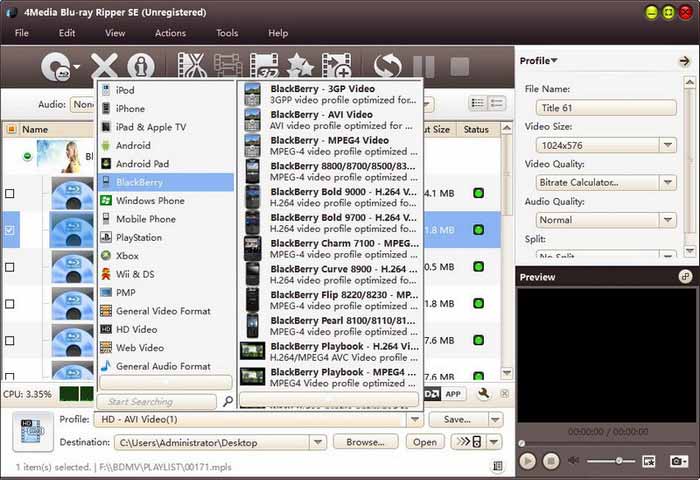Select the Clip scissors toolbar icon
The height and width of the screenshot is (480, 700).
click(x=192, y=66)
